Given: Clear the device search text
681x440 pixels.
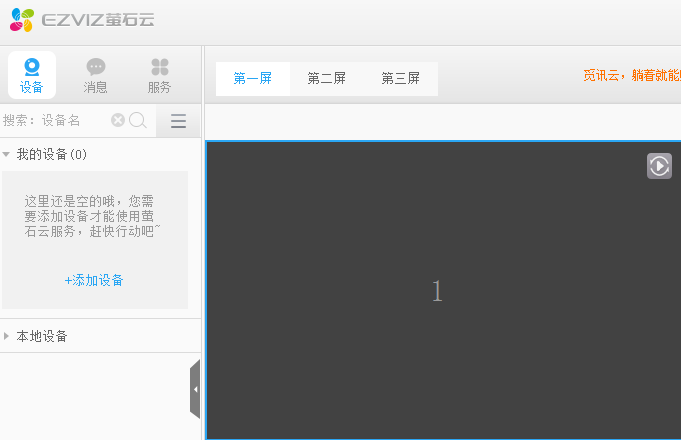Looking at the screenshot, I should [x=118, y=120].
